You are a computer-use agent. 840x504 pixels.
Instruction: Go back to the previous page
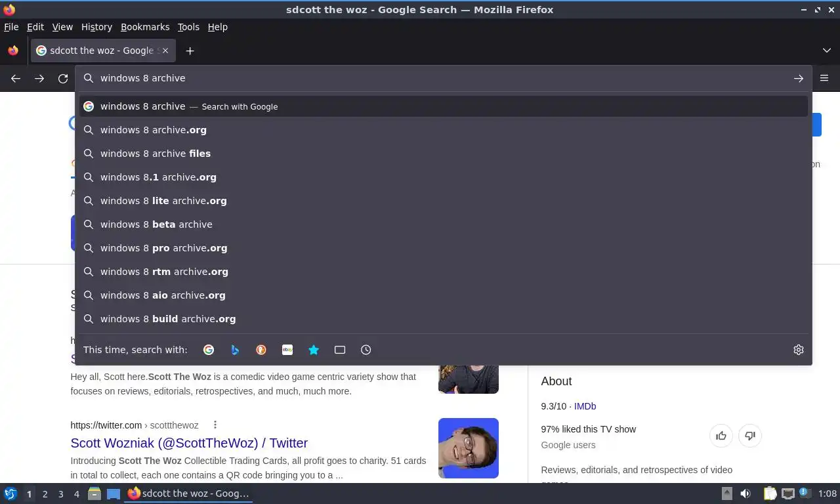(x=16, y=78)
